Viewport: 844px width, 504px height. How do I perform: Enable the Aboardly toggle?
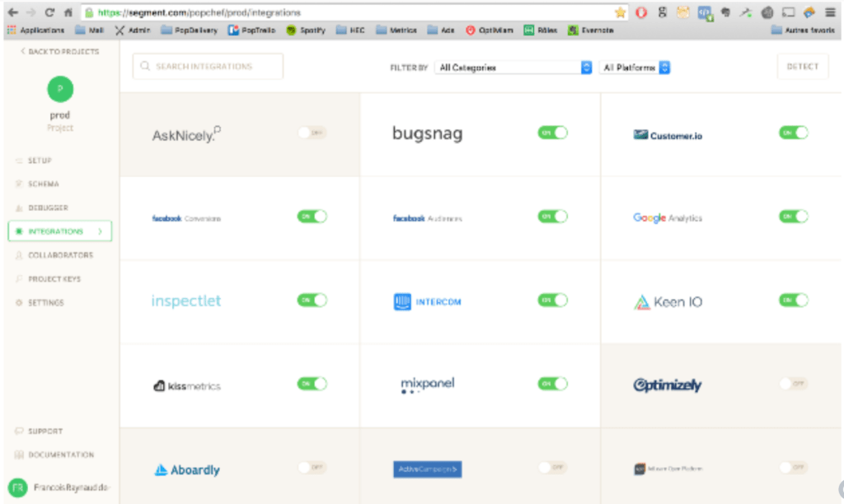tap(312, 468)
